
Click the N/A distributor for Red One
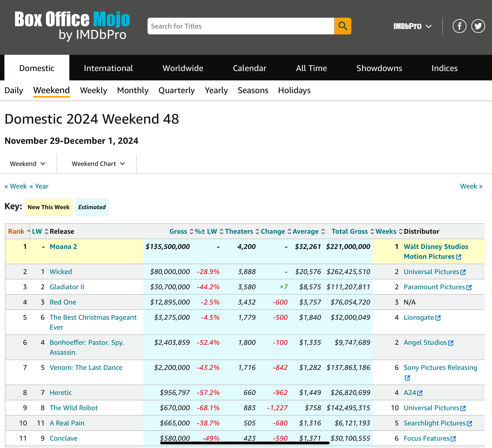(410, 302)
